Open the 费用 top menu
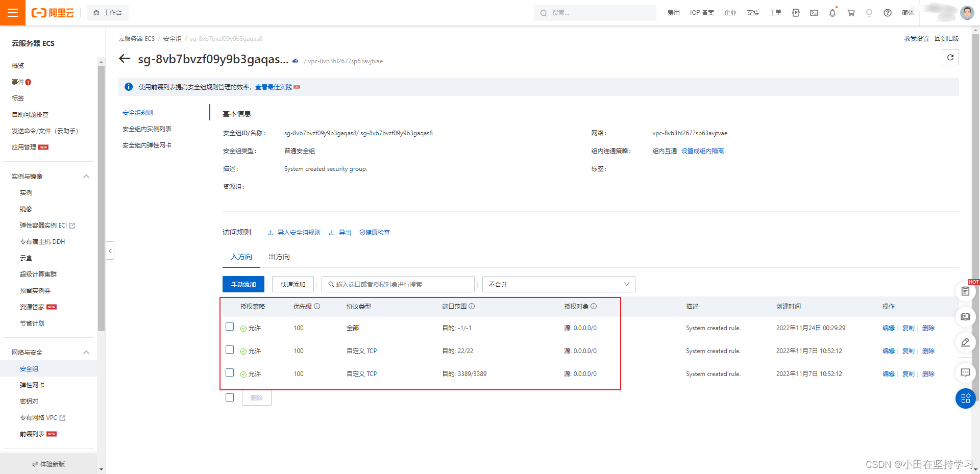 [x=673, y=13]
